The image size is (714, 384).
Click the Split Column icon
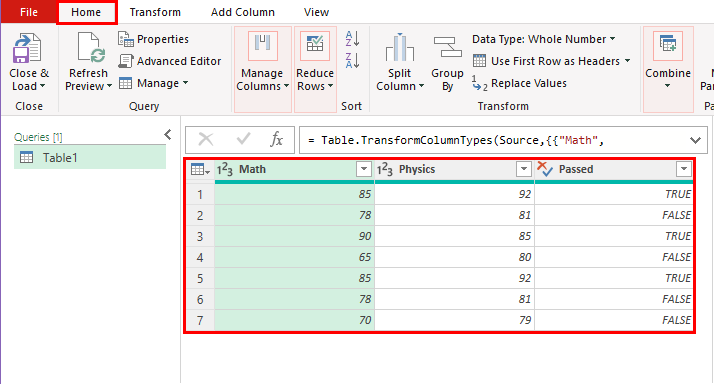[x=400, y=47]
